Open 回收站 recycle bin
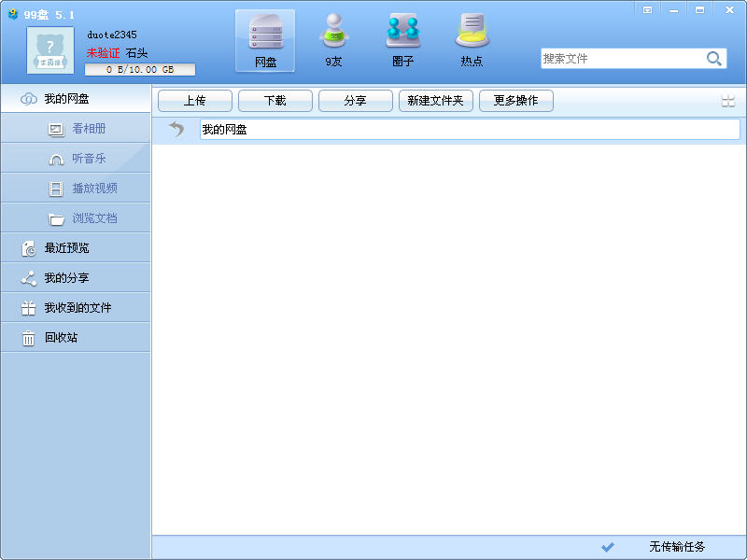 click(76, 338)
